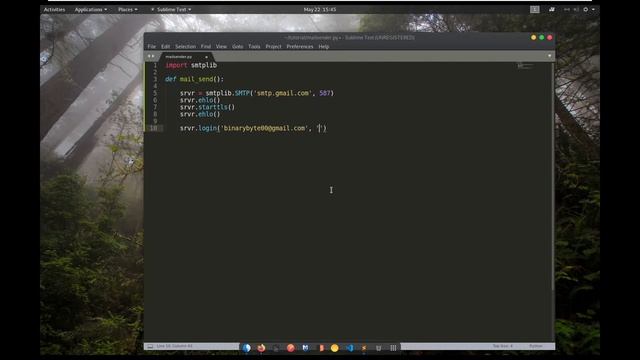Open the Activities overview
The width and height of the screenshot is (640, 360).
pyautogui.click(x=54, y=9)
